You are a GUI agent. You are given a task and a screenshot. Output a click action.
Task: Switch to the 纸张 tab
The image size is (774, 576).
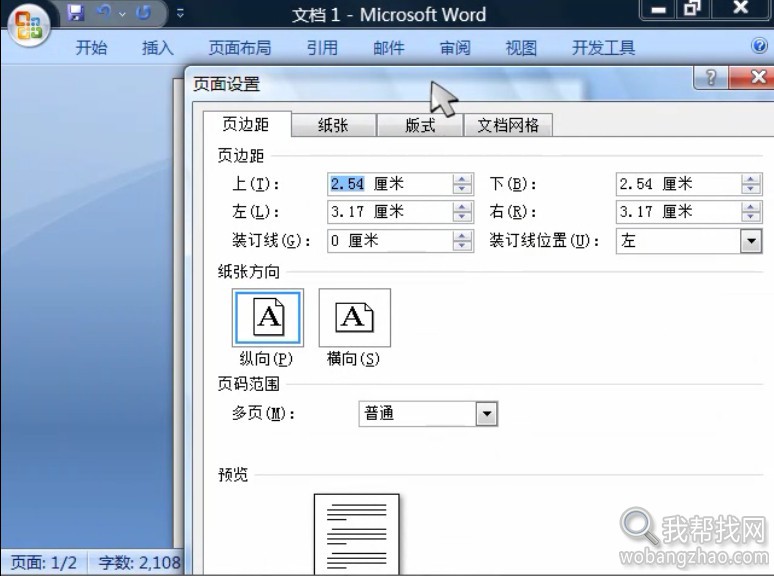[x=333, y=125]
